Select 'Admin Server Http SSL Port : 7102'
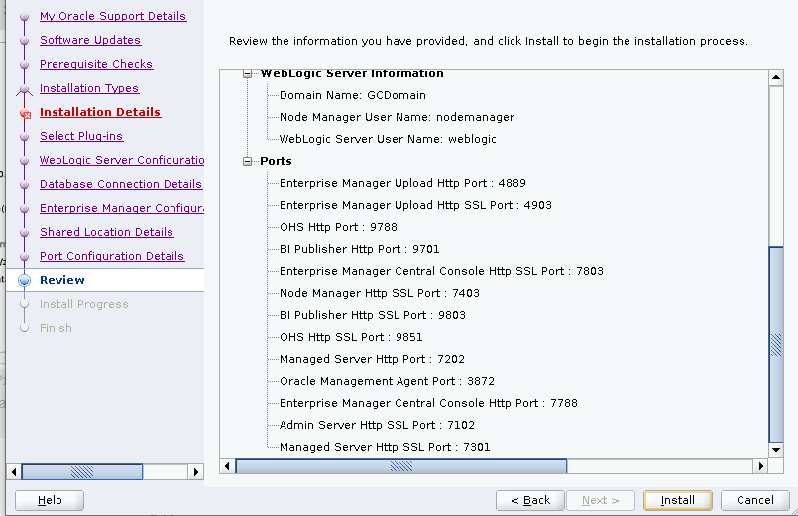 click(x=377, y=425)
